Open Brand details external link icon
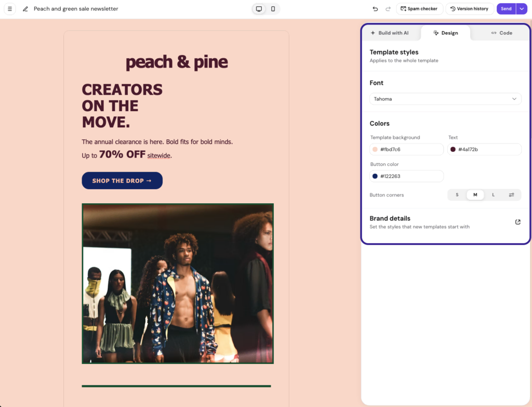The width and height of the screenshot is (532, 407). 518,222
